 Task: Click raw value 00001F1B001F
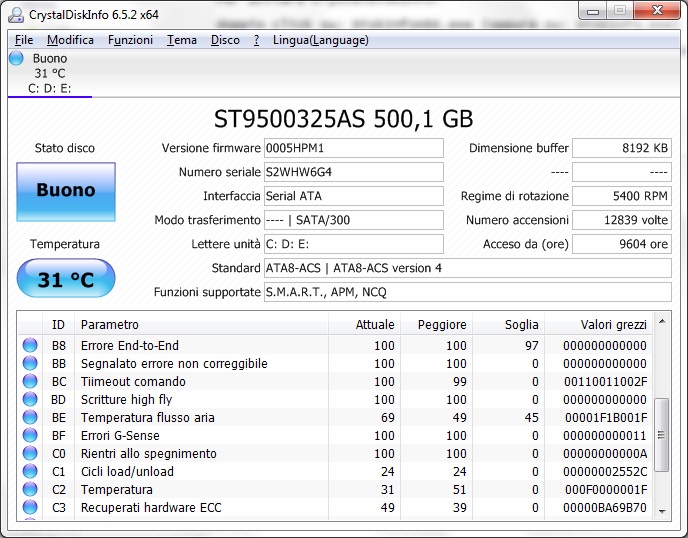click(606, 418)
